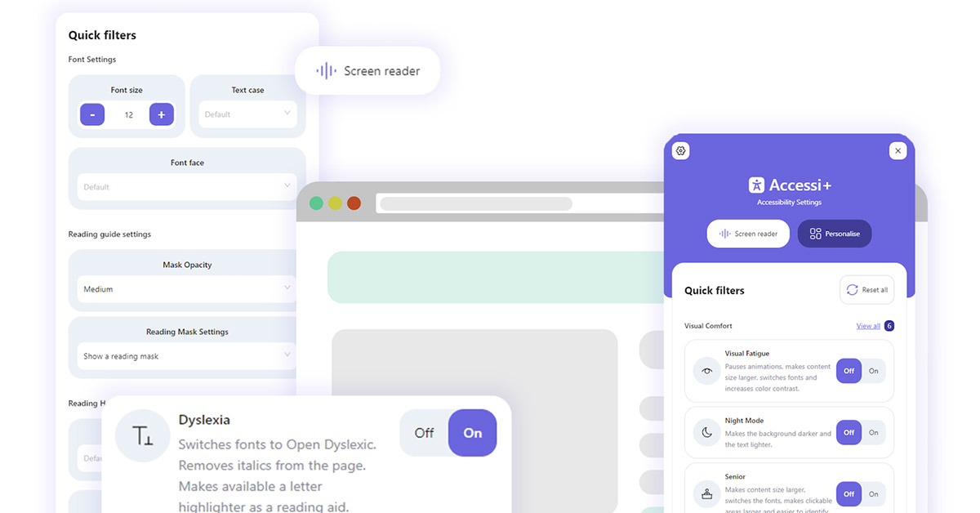980x513 pixels.
Task: Click the font size value 12
Action: point(129,115)
